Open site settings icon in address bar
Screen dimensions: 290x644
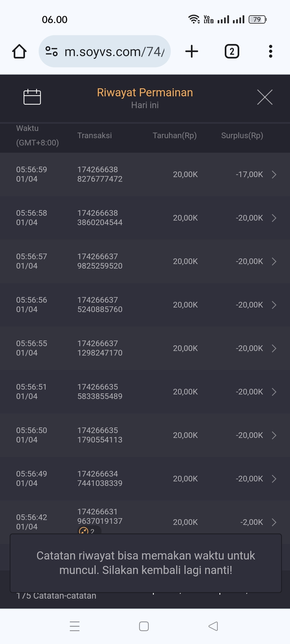coord(52,51)
